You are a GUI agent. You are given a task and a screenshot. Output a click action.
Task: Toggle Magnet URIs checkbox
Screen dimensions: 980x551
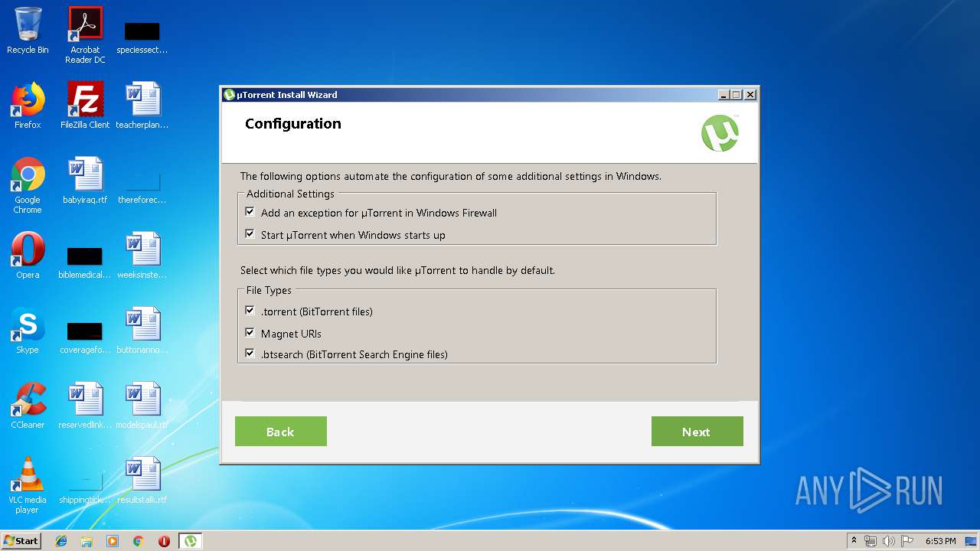coord(250,333)
